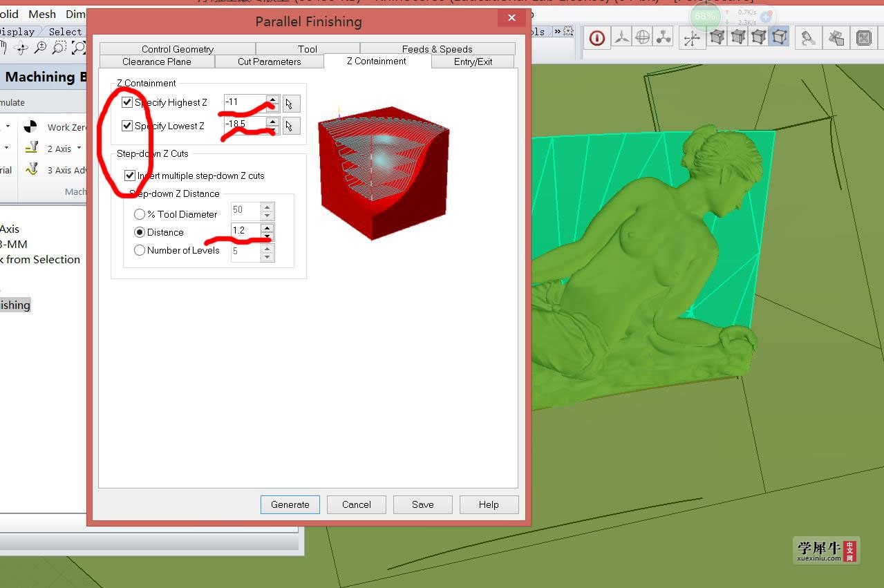Viewport: 884px width, 588px height.
Task: Pick Lowest Z from screen with the arrow button
Action: point(291,126)
